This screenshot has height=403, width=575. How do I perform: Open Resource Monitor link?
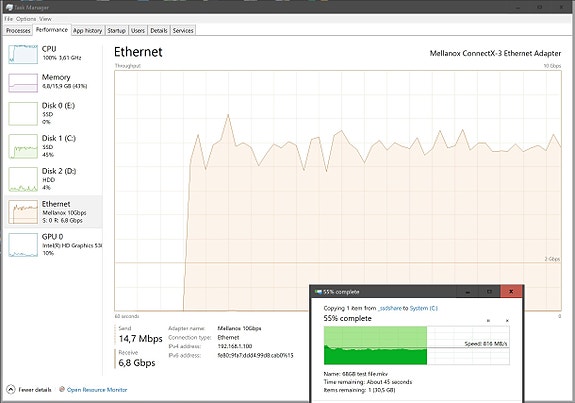coord(97,390)
